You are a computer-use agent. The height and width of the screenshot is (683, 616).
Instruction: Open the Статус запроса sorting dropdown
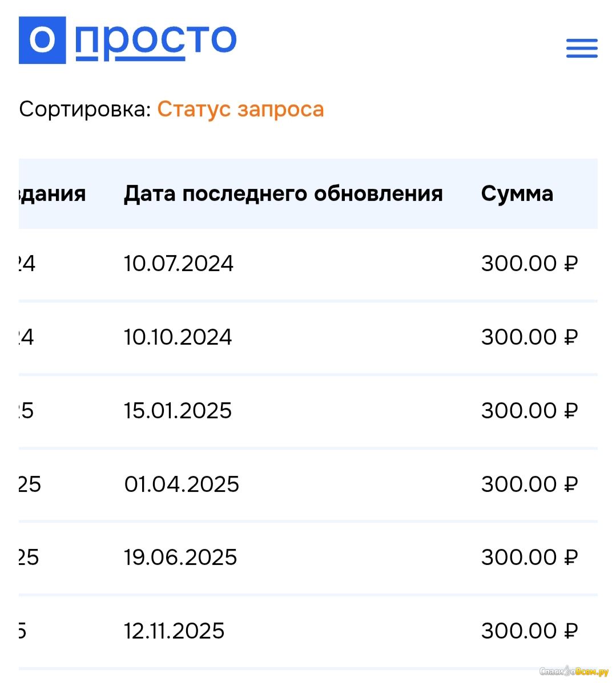(x=240, y=109)
